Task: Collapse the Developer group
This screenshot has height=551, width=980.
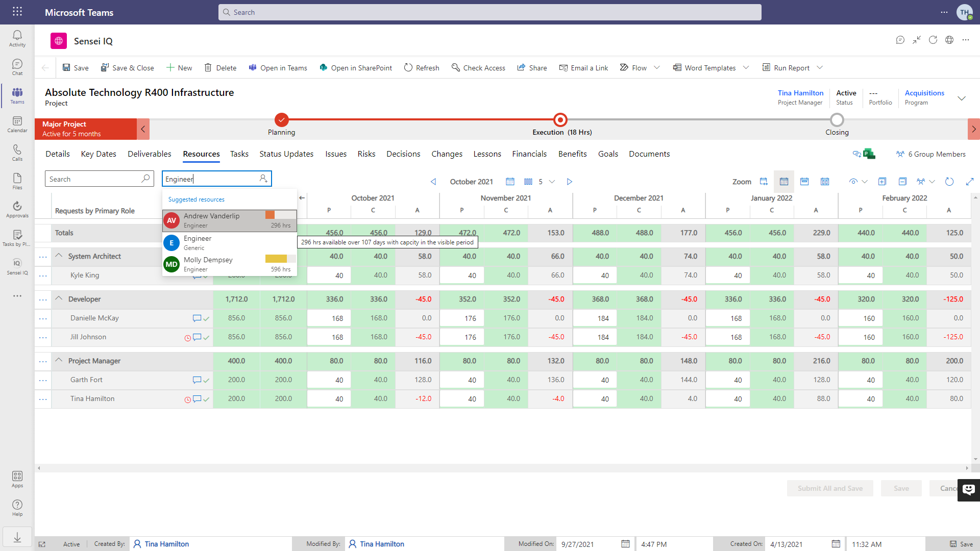Action: [59, 298]
